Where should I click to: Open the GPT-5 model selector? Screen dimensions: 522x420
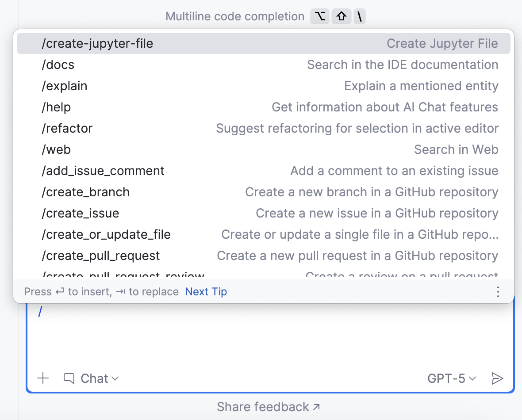[451, 378]
